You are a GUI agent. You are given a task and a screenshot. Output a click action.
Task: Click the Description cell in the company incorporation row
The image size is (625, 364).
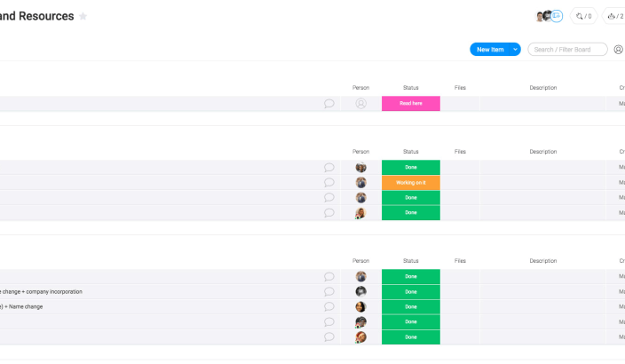(x=543, y=292)
